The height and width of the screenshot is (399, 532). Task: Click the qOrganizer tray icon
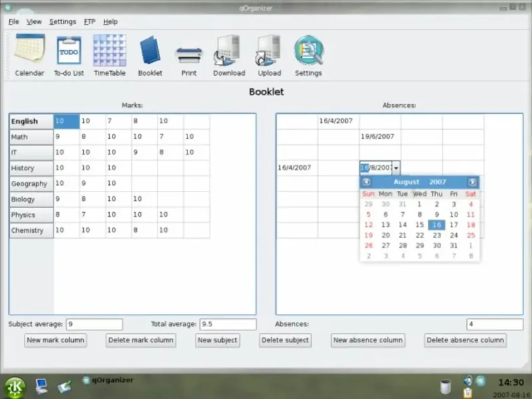[480, 380]
